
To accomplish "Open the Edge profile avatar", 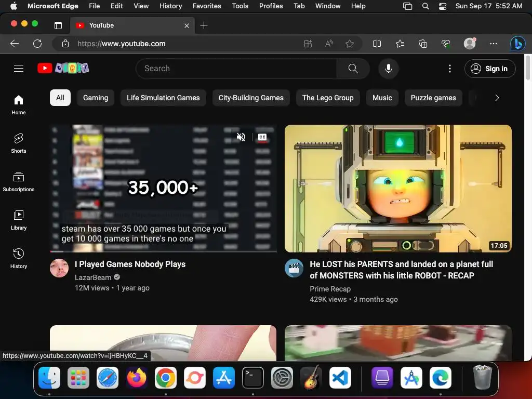I will coord(470,44).
